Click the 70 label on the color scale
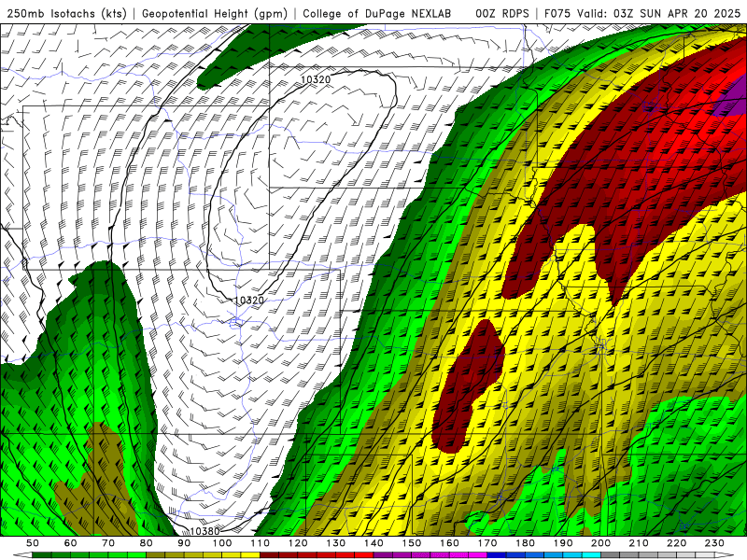 click(x=108, y=543)
